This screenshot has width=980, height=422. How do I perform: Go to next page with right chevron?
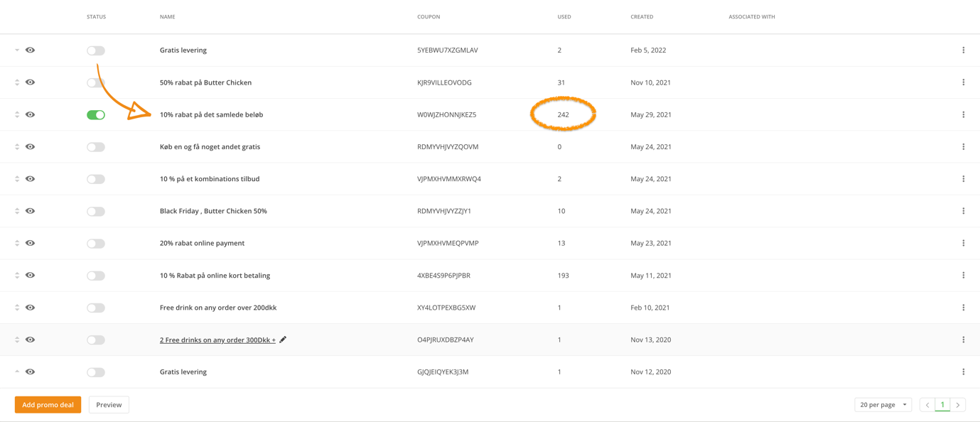tap(957, 405)
